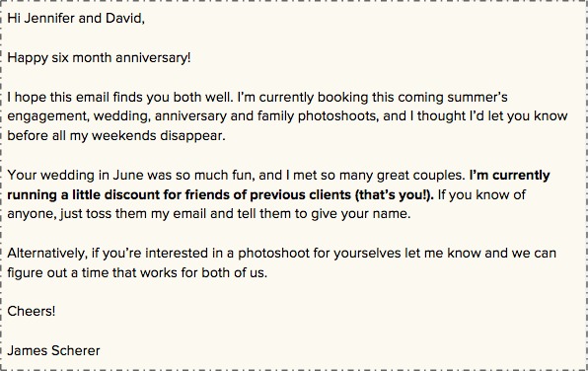Click the word 'Jennifer' in the greeting
Viewport: 588px width, 371px height.
tap(49, 18)
